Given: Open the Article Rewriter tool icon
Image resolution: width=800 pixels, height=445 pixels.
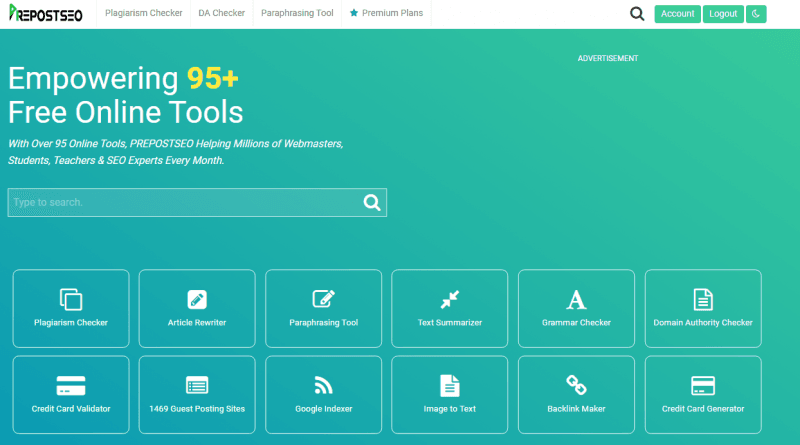Looking at the screenshot, I should click(x=197, y=299).
